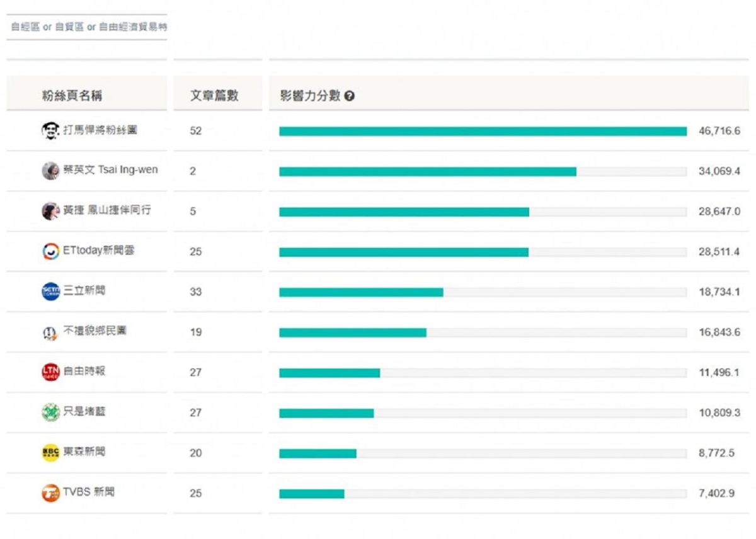Click the 打馬悍將粉絲團 page avatar icon

coord(50,131)
